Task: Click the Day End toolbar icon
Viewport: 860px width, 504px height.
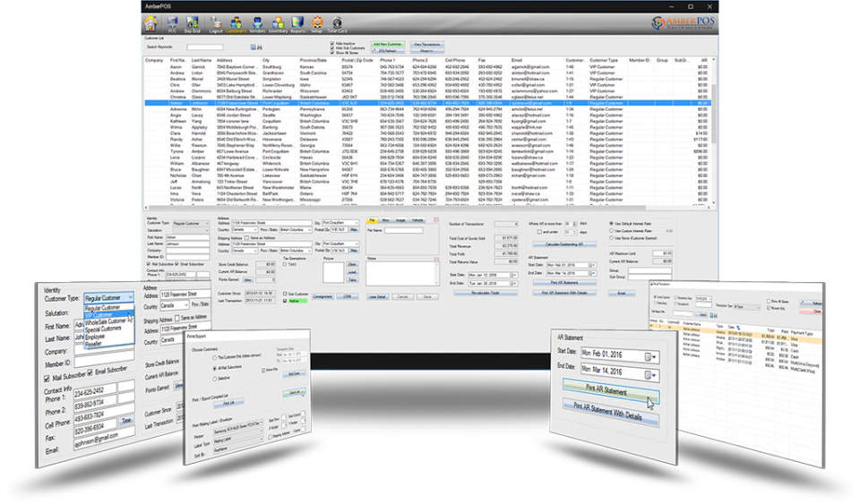Action: click(192, 24)
